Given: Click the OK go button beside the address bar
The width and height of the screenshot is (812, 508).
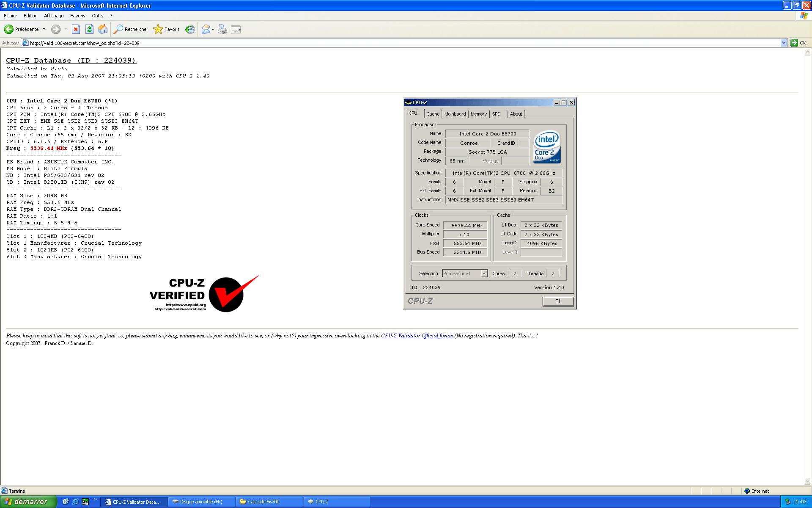Looking at the screenshot, I should [x=798, y=43].
